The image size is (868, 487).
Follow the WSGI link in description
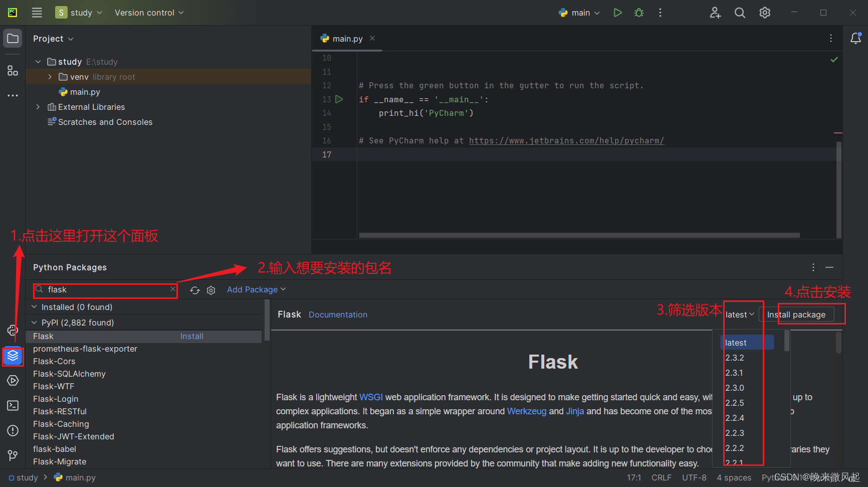[371, 397]
